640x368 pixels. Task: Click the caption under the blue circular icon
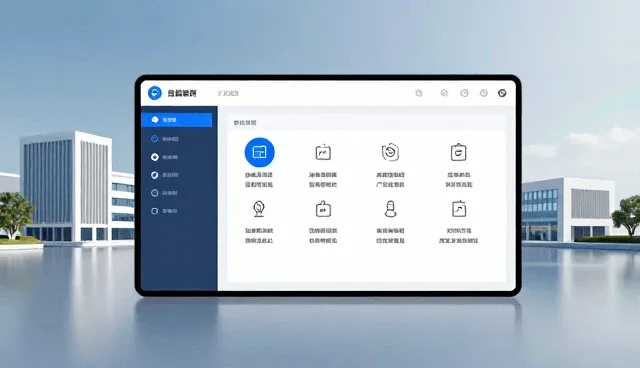point(259,180)
